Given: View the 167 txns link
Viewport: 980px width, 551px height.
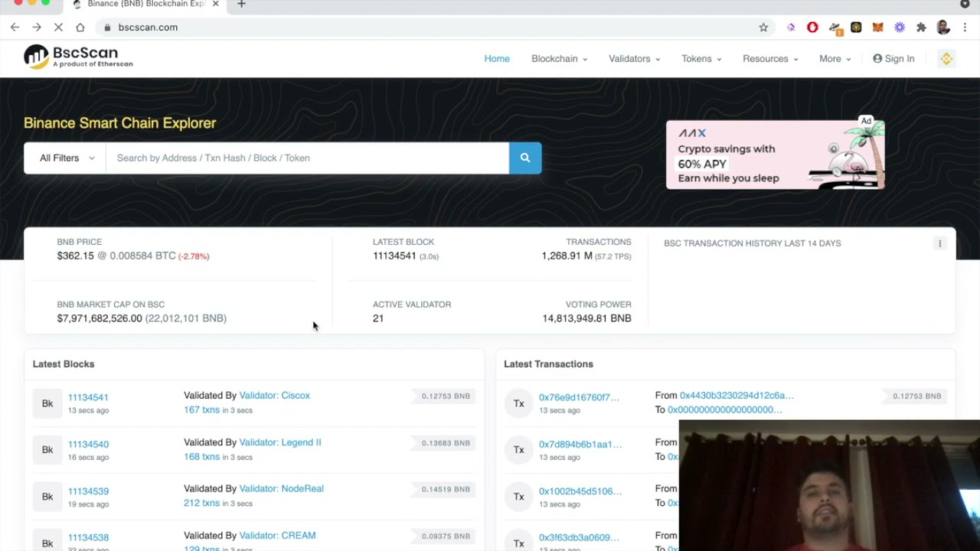Looking at the screenshot, I should [x=201, y=410].
